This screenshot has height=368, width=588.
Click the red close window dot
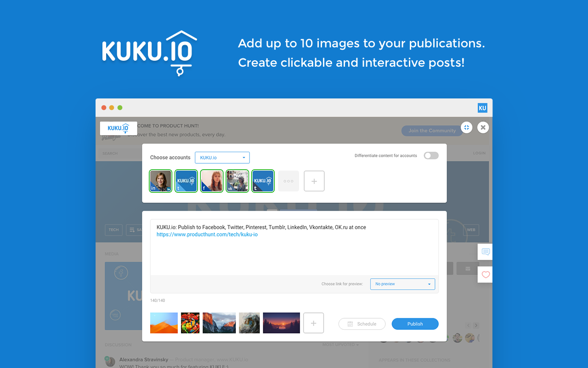[x=104, y=108]
